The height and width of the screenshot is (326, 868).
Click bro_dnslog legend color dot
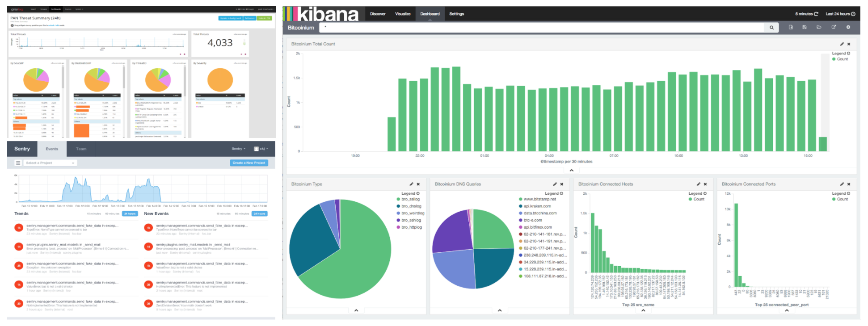[x=398, y=206]
